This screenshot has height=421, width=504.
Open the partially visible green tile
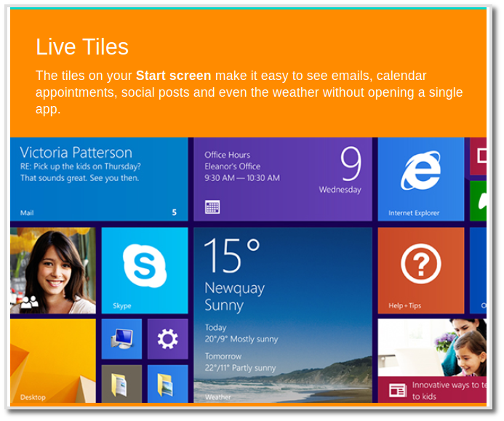tap(478, 201)
